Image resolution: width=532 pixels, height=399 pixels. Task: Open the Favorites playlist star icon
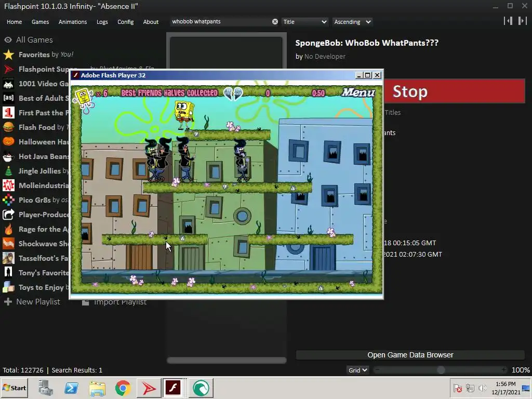click(8, 55)
